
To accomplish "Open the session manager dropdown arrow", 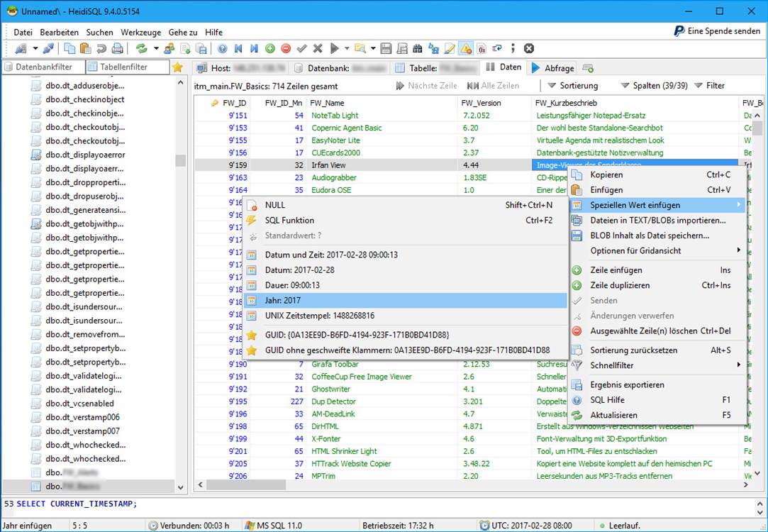I will (x=35, y=48).
